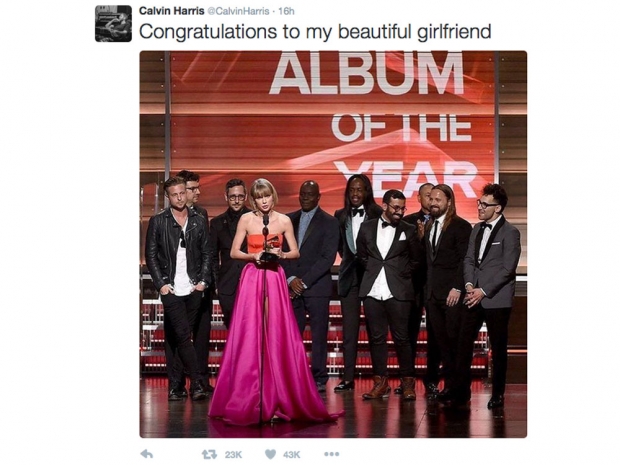The image size is (620, 465).
Task: Click the long-haired man with black tie
Action: [x=446, y=293]
